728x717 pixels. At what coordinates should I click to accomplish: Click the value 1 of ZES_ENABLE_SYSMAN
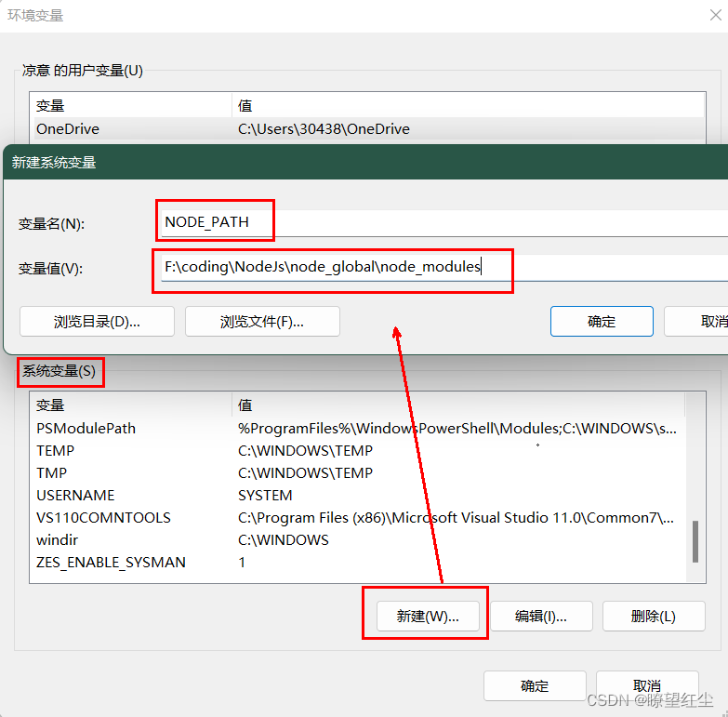pyautogui.click(x=242, y=562)
